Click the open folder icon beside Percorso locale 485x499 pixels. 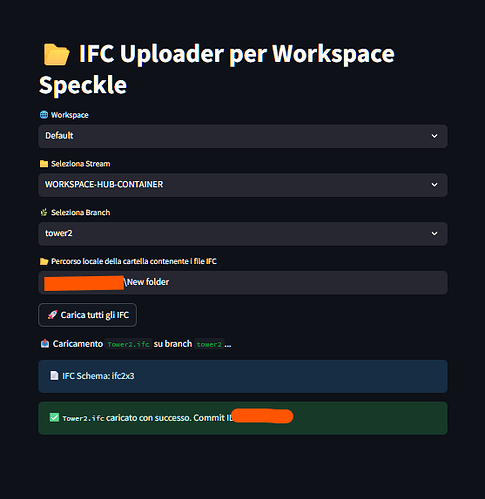pos(44,261)
